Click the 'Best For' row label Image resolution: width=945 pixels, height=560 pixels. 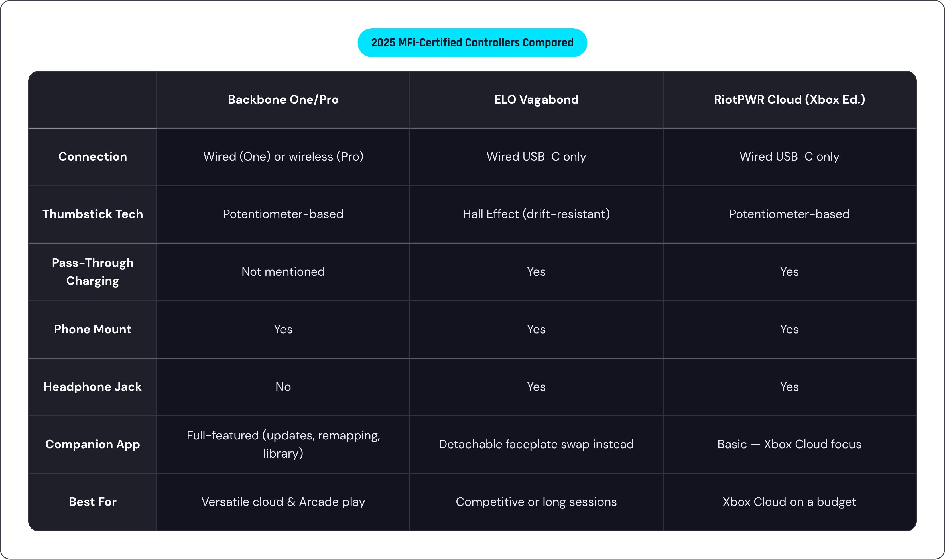[92, 502]
